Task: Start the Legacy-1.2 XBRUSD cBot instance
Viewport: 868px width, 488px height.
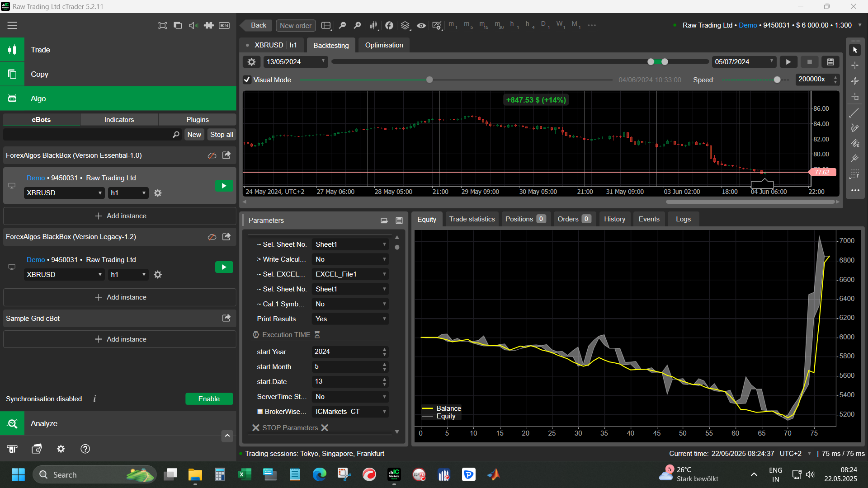Action: [224, 267]
